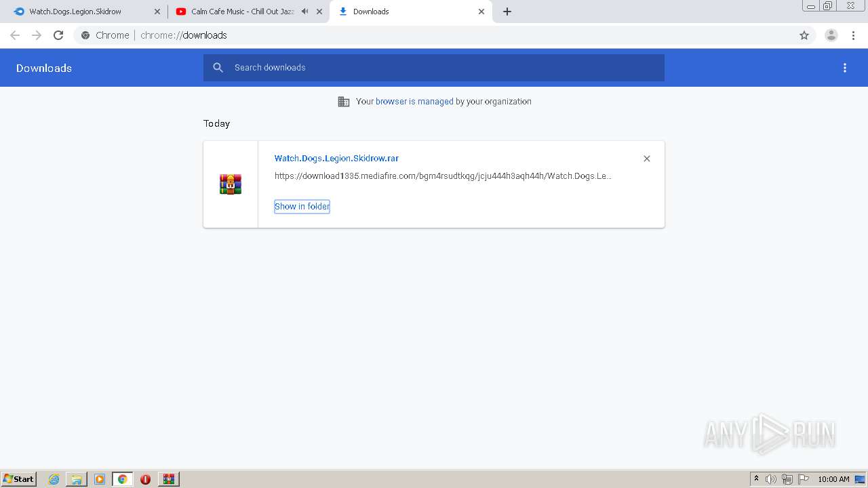Click the Chrome taskbar button
Viewport: 868px width, 488px height.
[x=122, y=479]
